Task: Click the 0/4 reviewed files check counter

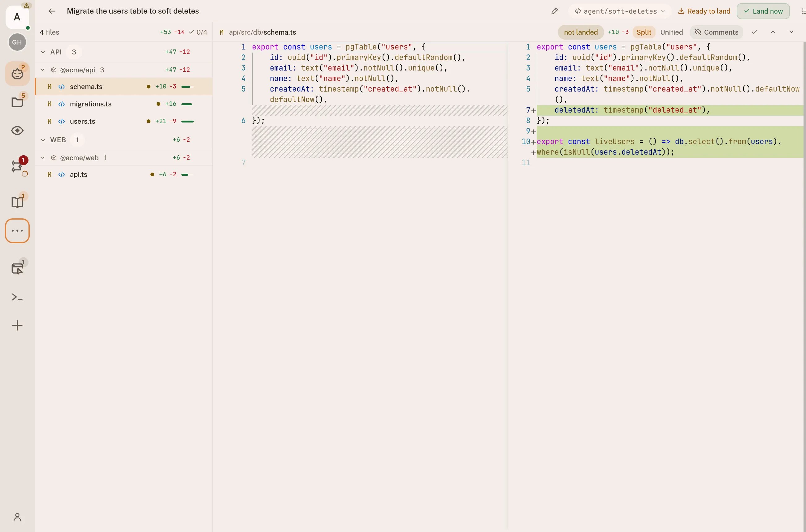Action: click(198, 32)
